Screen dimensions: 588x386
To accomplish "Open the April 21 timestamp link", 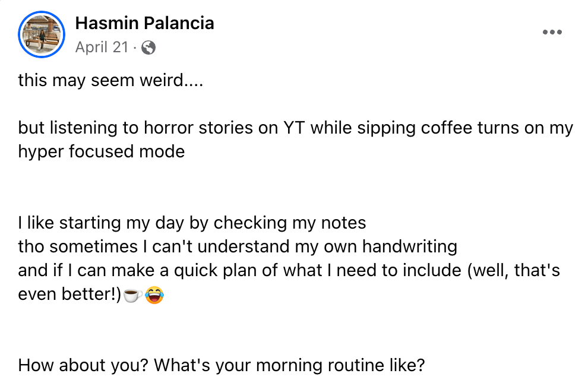I will (x=102, y=48).
